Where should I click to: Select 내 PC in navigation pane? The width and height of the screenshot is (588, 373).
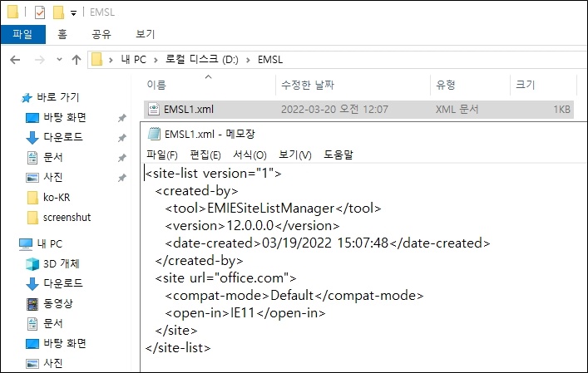click(50, 243)
